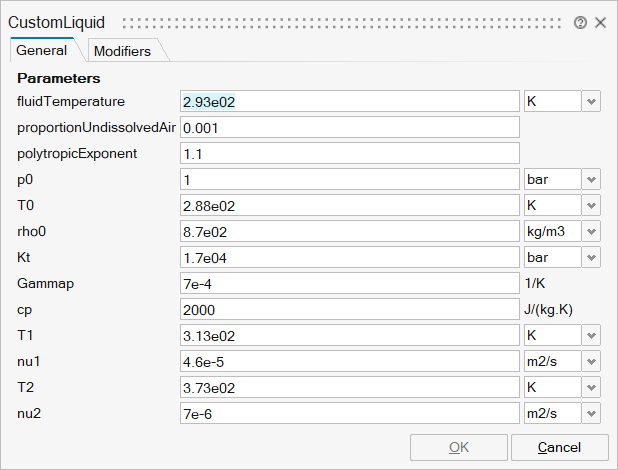
Task: Open the fluidTemperature unit dropdown
Action: 591,101
